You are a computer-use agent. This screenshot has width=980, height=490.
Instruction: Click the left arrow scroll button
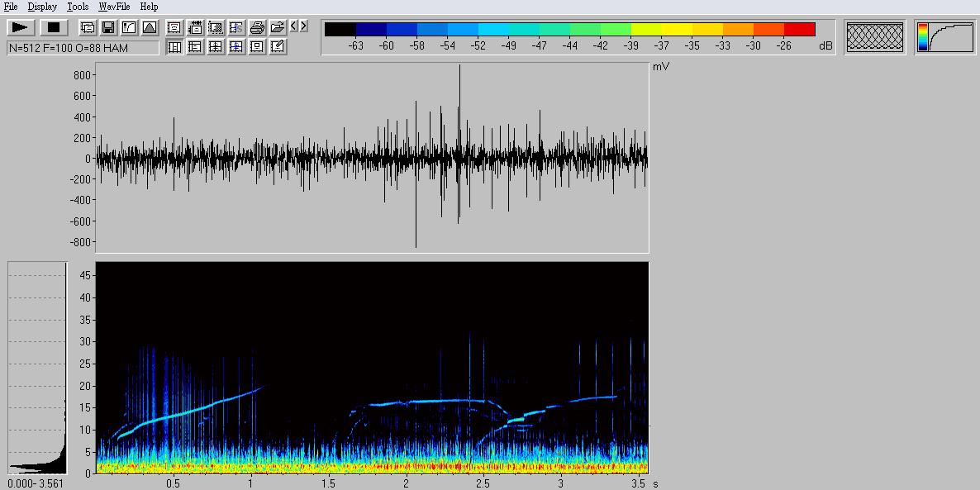294,26
